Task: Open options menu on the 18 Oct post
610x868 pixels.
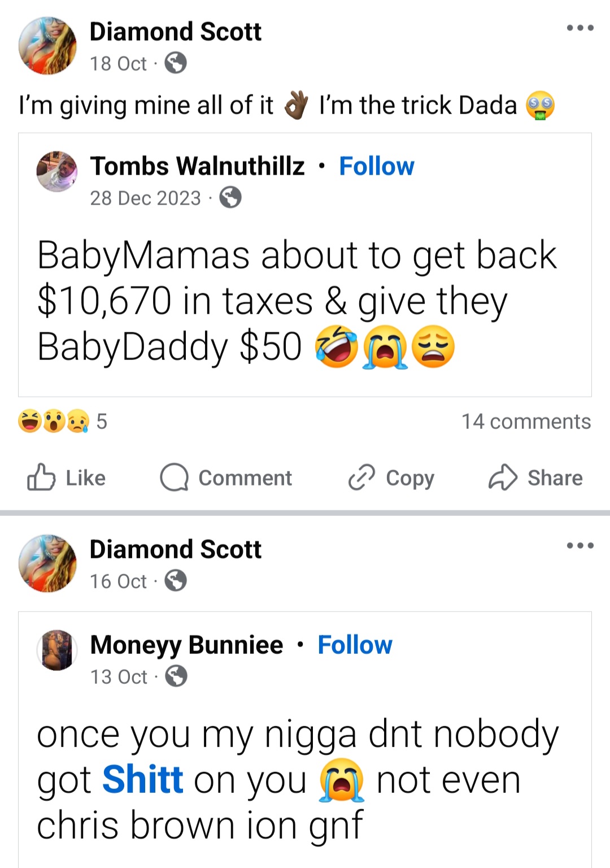Action: click(580, 28)
